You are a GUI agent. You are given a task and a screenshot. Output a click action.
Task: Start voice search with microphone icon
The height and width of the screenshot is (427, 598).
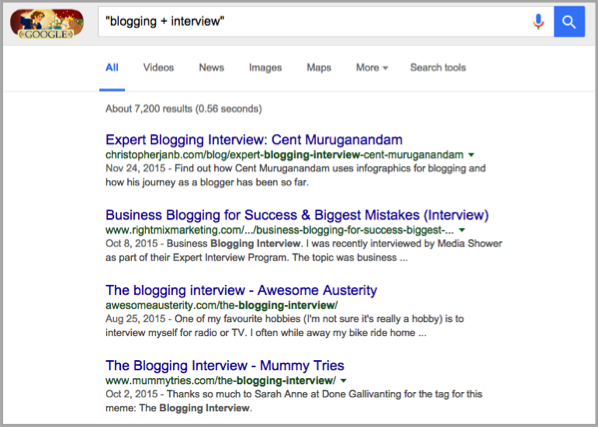(x=538, y=22)
